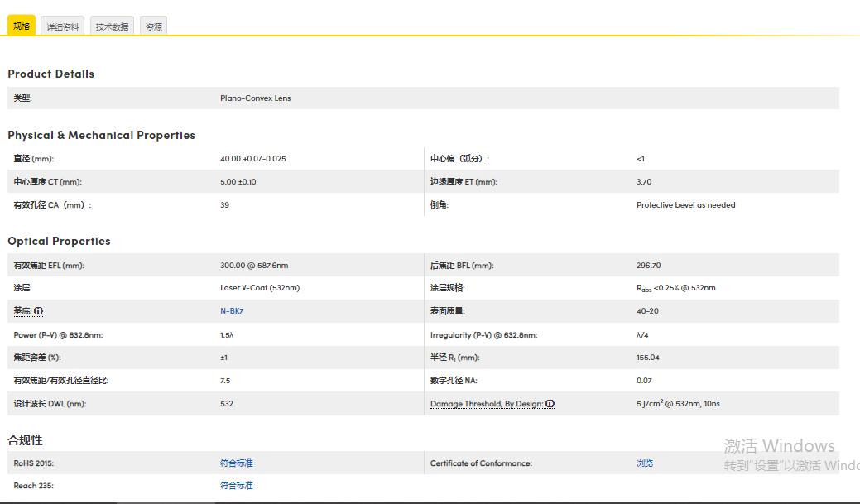Image resolution: width=860 pixels, height=504 pixels.
Task: Select the 合规性 section heading
Action: point(23,439)
